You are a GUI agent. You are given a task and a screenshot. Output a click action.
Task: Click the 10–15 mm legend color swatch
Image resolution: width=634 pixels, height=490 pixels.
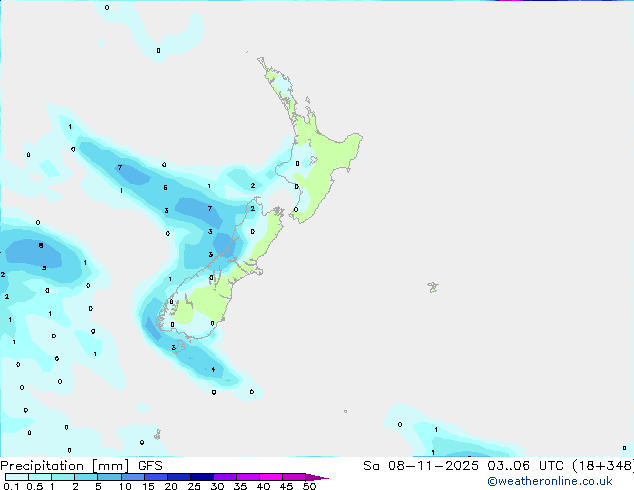point(132,477)
